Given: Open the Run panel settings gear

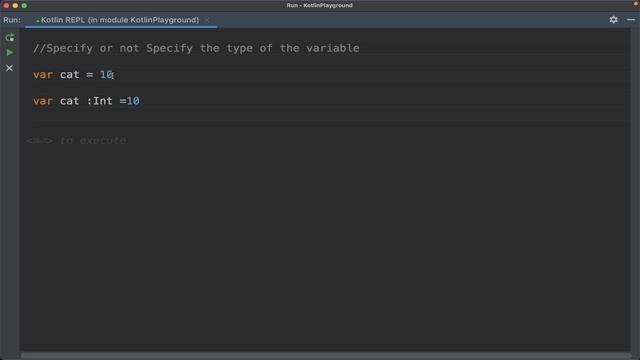Looking at the screenshot, I should pyautogui.click(x=613, y=20).
